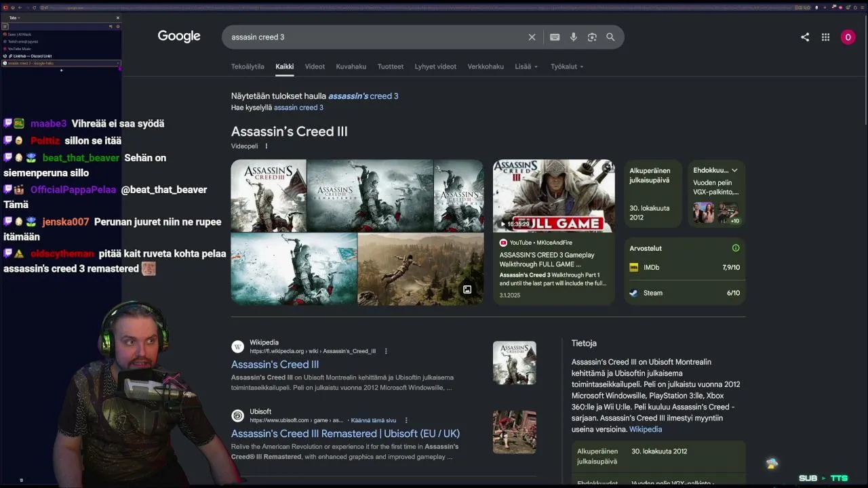Open options menu for the Ubisoft result
The height and width of the screenshot is (488, 868).
click(x=406, y=420)
